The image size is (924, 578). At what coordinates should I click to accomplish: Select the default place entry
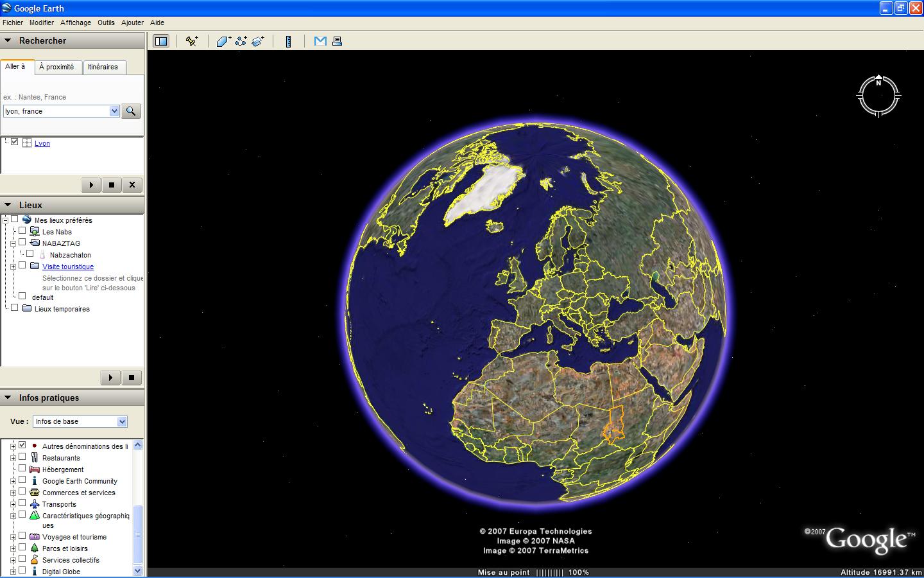coord(43,297)
